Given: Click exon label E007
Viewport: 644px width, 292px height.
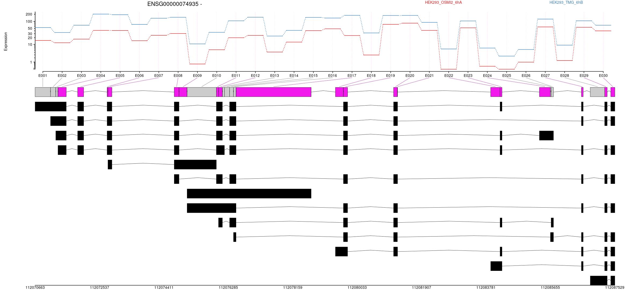Looking at the screenshot, I should tap(159, 76).
